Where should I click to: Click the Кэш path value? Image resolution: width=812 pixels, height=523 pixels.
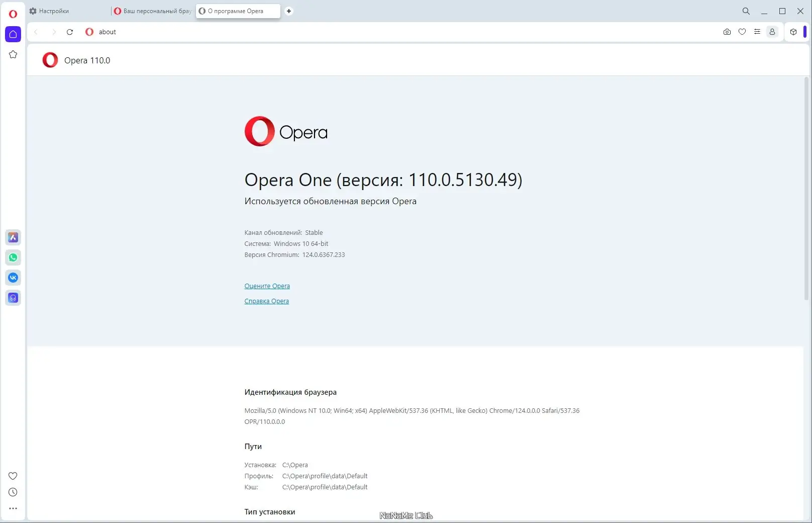point(325,487)
